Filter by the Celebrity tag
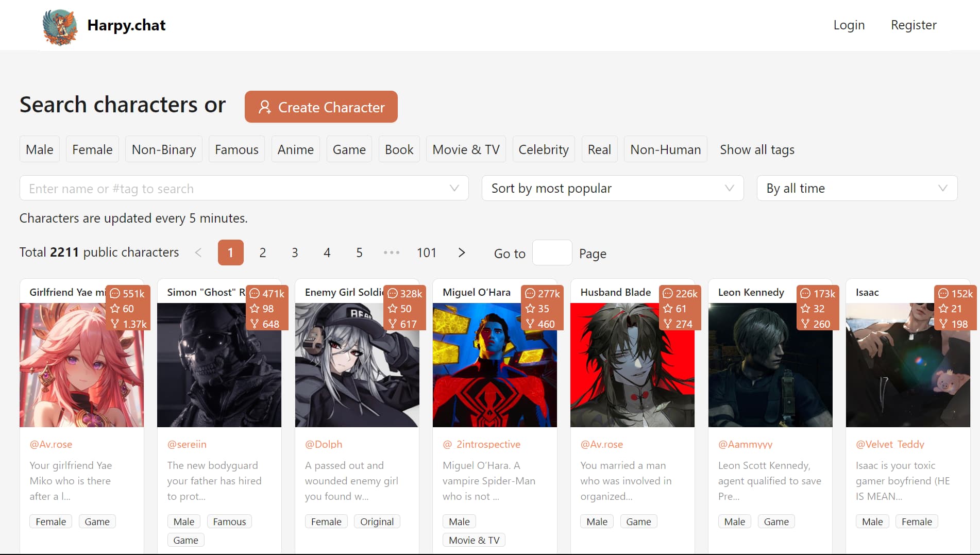 (x=544, y=149)
